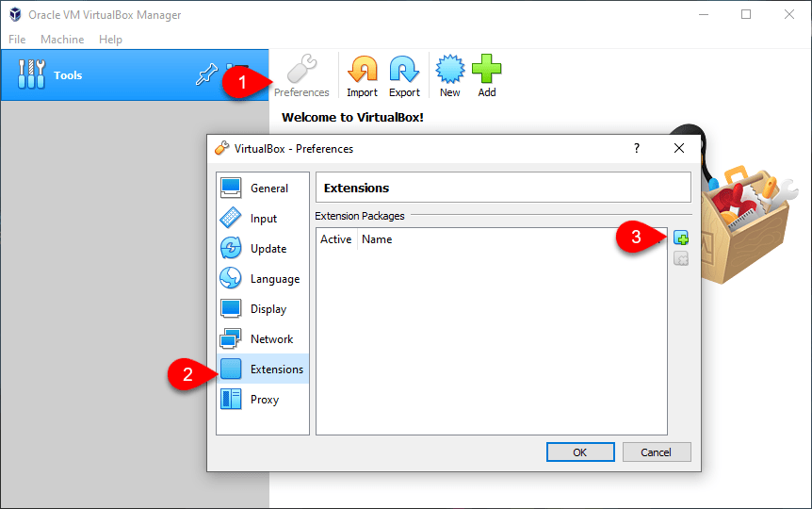812x509 pixels.
Task: Open the Help menu
Action: (x=110, y=40)
